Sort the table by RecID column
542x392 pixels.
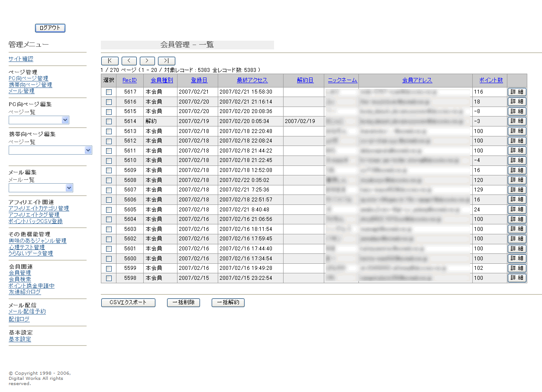129,80
